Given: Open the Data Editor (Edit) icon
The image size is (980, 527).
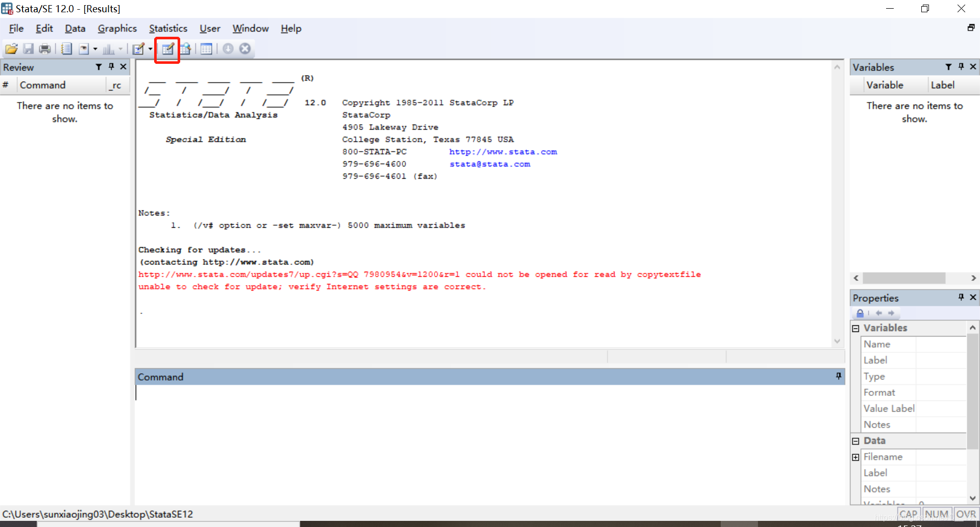Looking at the screenshot, I should [167, 49].
